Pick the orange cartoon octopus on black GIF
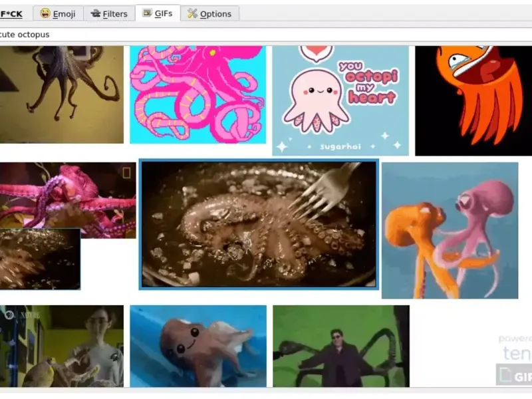Image resolution: width=532 pixels, height=399 pixels. click(x=473, y=101)
